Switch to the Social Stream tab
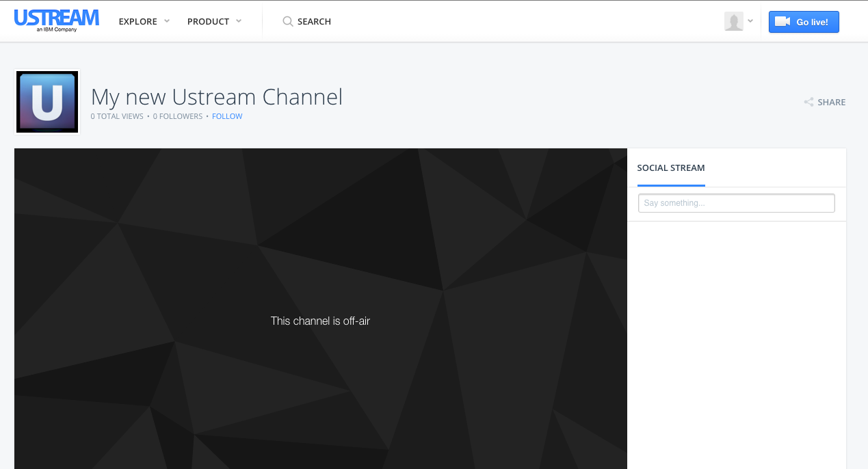The width and height of the screenshot is (868, 469). [x=671, y=167]
